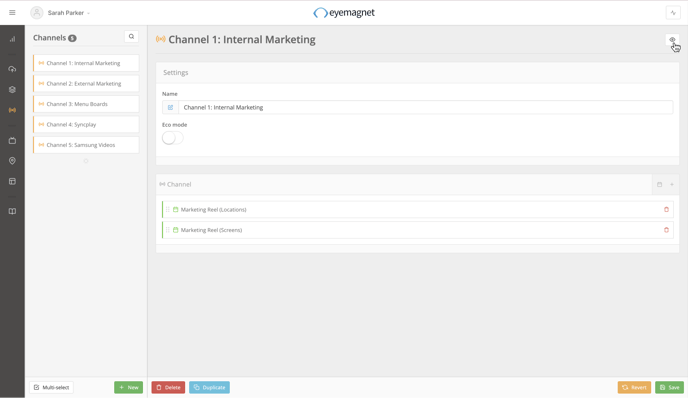The width and height of the screenshot is (688, 398).
Task: Click the edit icon beside Name field
Action: [170, 108]
